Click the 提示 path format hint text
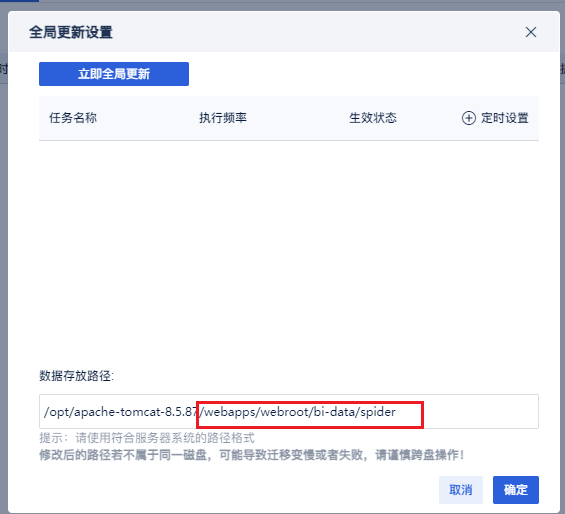Screen dimensions: 565x514 coord(147,438)
